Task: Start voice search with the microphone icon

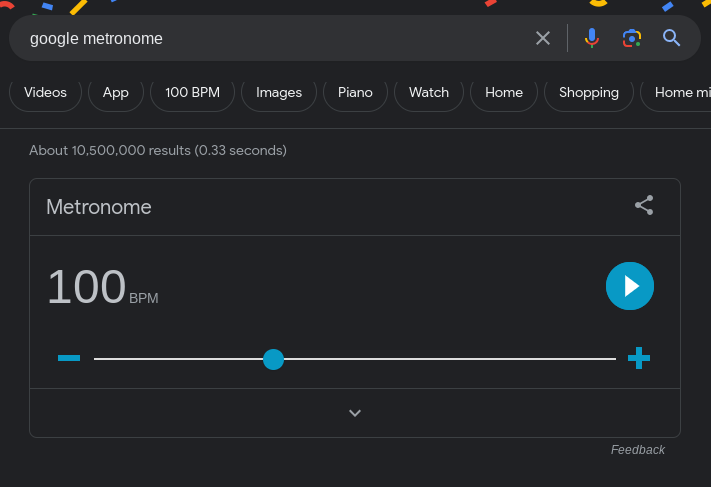Action: (592, 38)
